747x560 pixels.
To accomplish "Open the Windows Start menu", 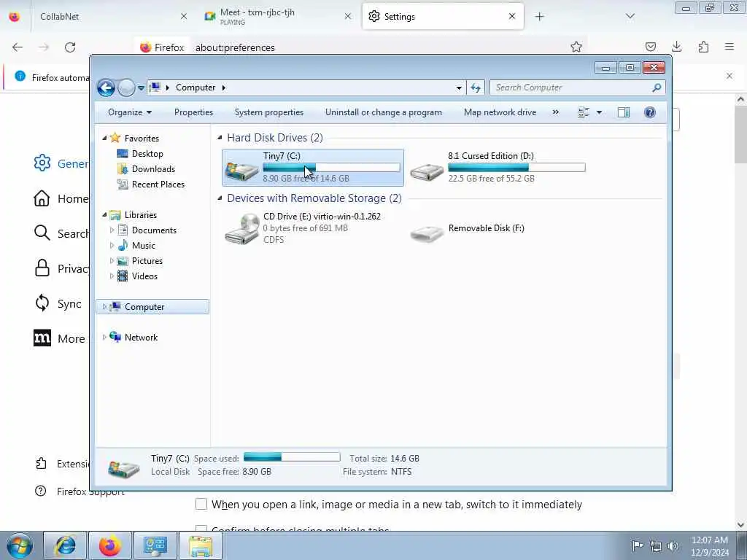I will tap(20, 545).
